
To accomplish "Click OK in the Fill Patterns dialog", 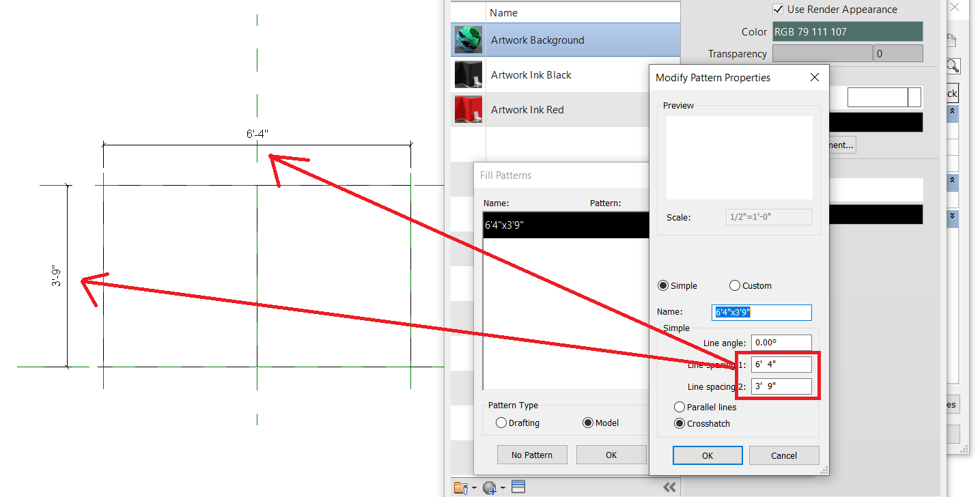I will [x=611, y=455].
